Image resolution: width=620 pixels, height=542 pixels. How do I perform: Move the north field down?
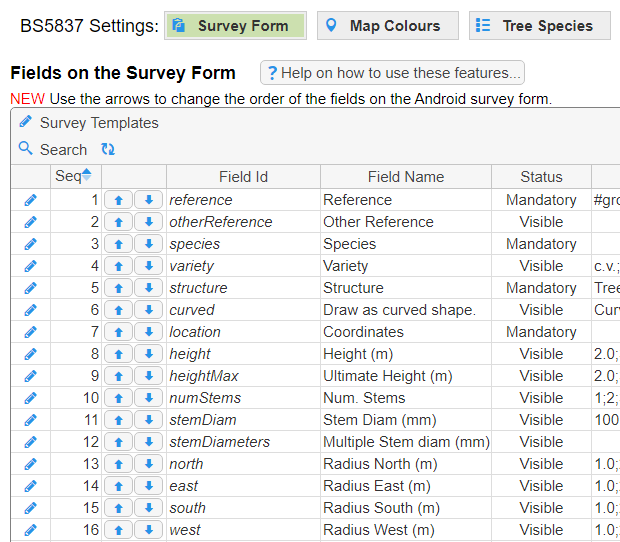[148, 464]
